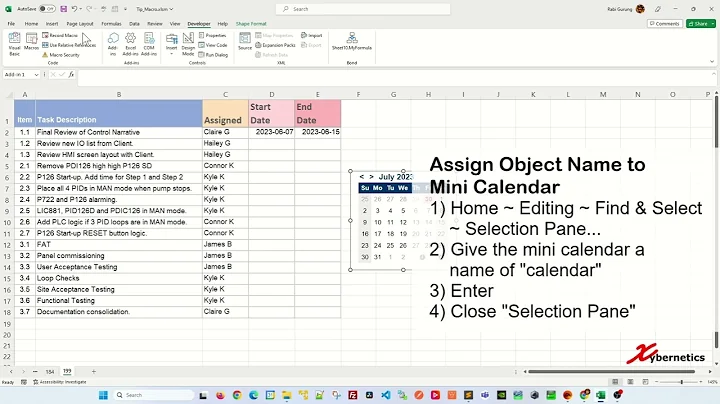Open the Properties pane in Controls
This screenshot has width=720, height=404.
pos(213,35)
